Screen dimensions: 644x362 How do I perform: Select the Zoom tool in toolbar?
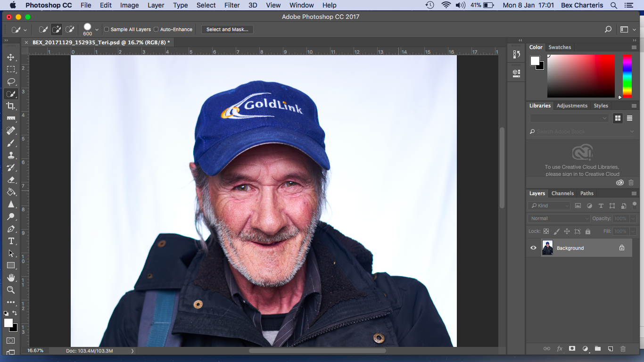[11, 290]
